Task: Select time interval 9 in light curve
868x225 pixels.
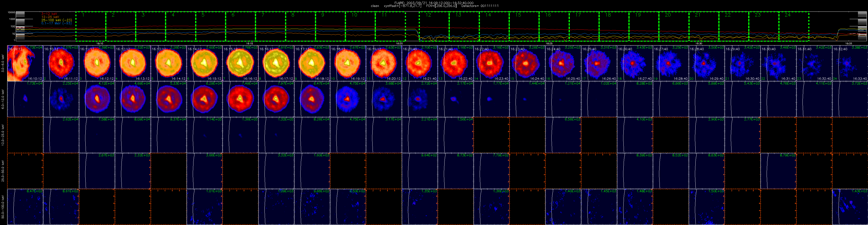Action: tap(330, 26)
